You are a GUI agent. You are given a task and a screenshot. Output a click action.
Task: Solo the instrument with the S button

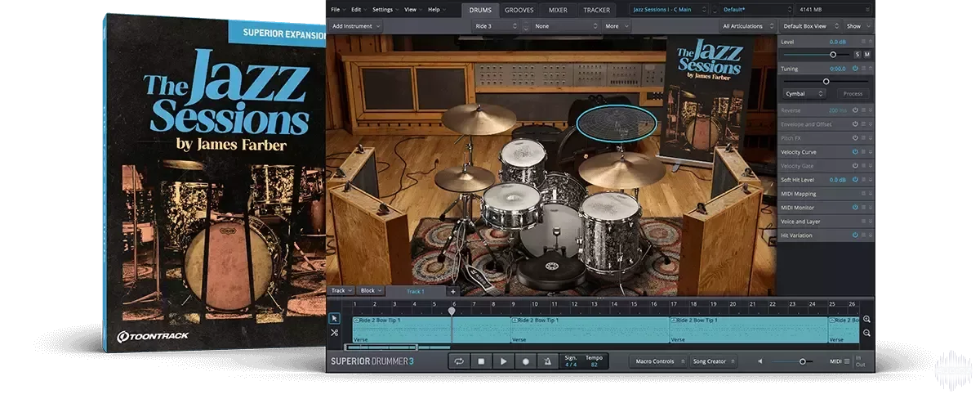pos(857,54)
